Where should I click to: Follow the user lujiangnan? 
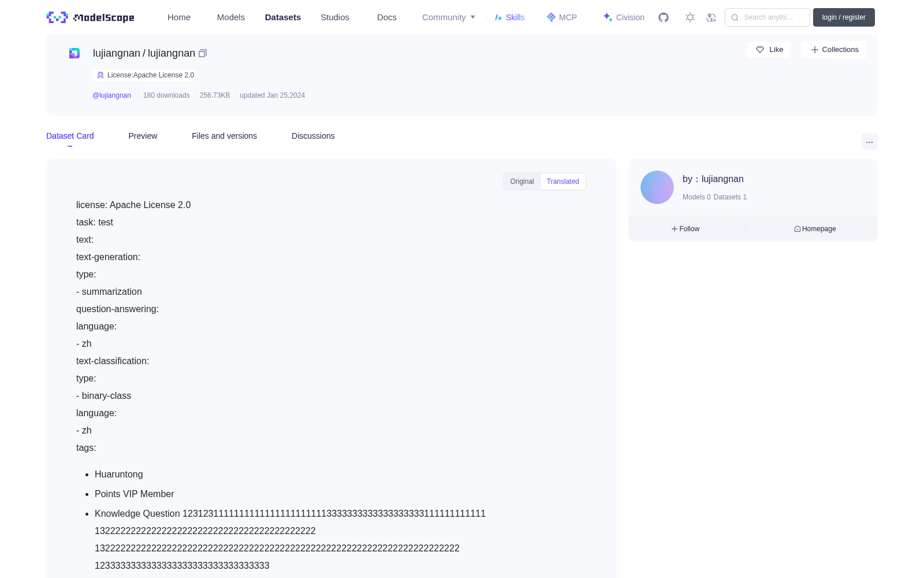pos(685,229)
